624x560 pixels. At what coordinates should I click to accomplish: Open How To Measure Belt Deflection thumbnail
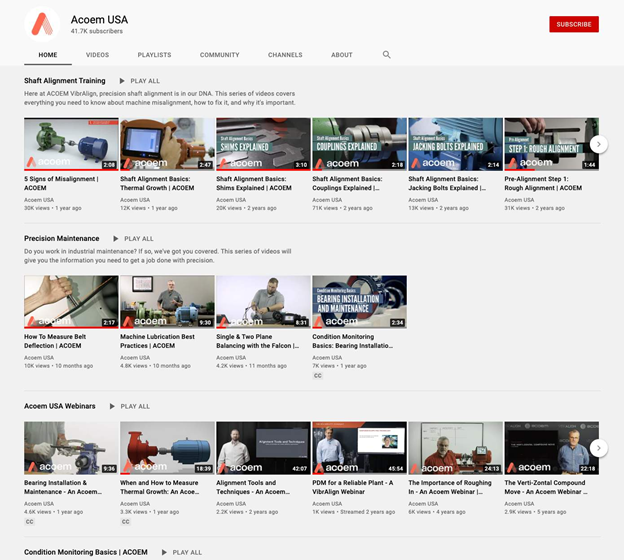tap(71, 301)
